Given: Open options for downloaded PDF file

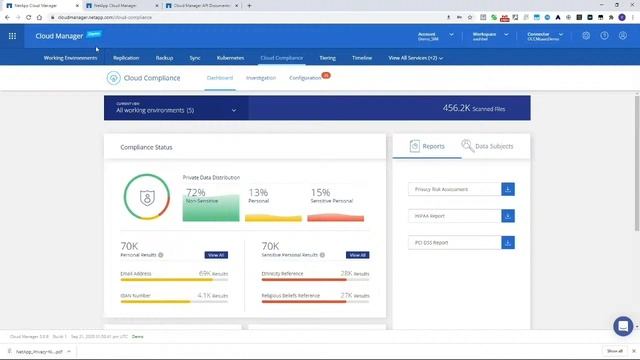Looking at the screenshot, I should [69, 351].
